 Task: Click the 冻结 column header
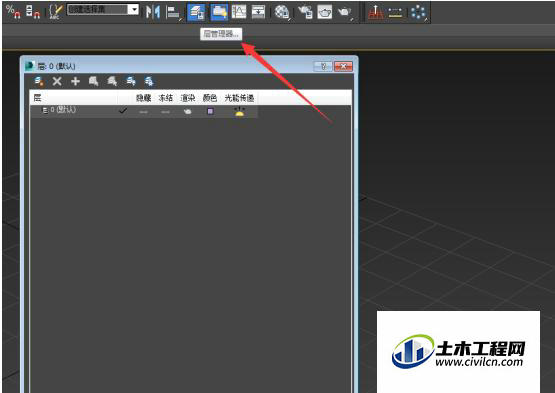click(x=165, y=98)
